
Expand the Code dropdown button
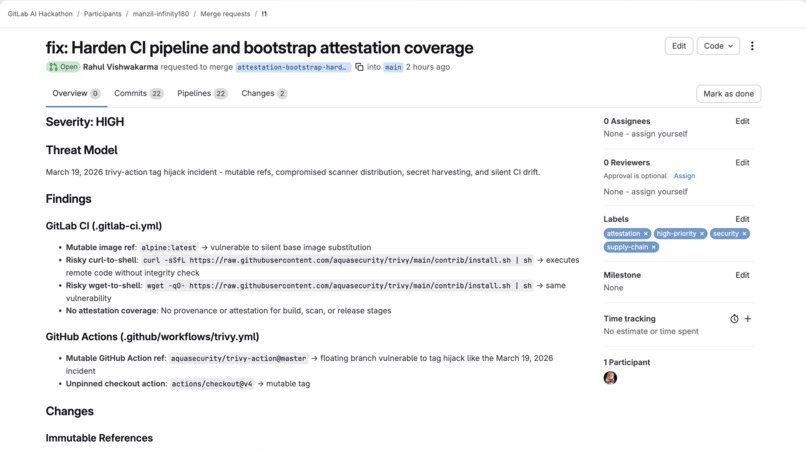click(718, 46)
